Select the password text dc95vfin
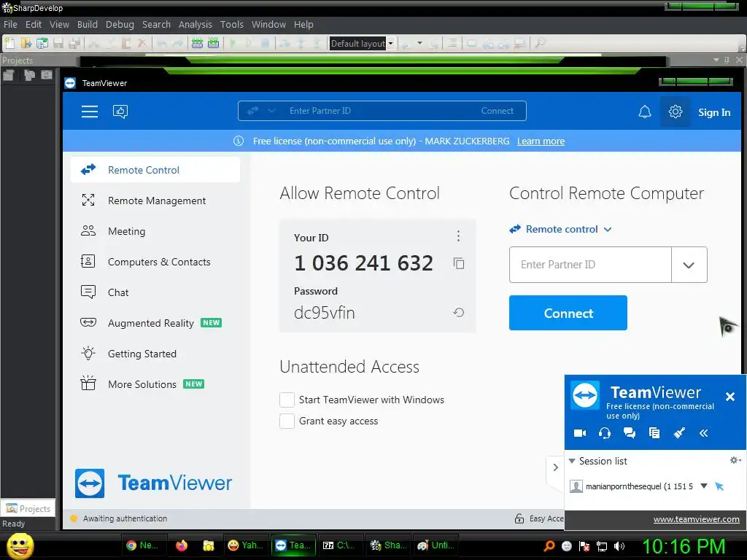 [325, 313]
